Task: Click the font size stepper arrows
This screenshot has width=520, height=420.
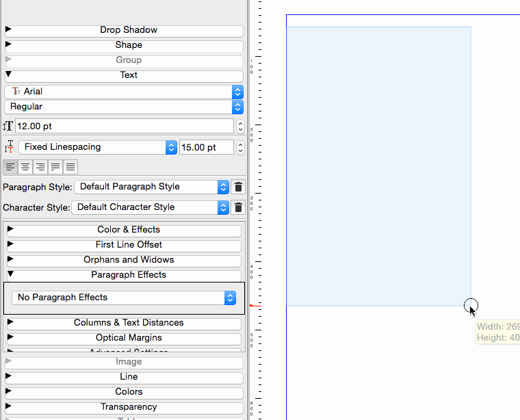Action: [x=240, y=127]
